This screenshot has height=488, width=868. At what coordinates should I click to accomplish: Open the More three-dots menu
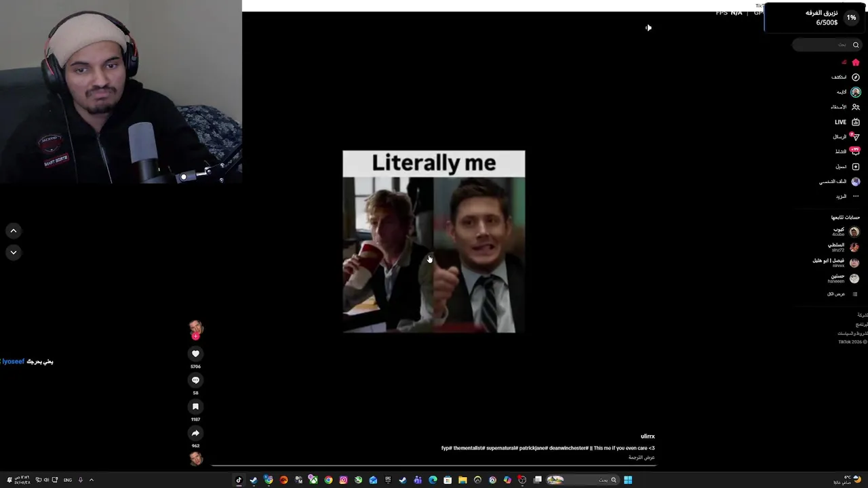(856, 197)
